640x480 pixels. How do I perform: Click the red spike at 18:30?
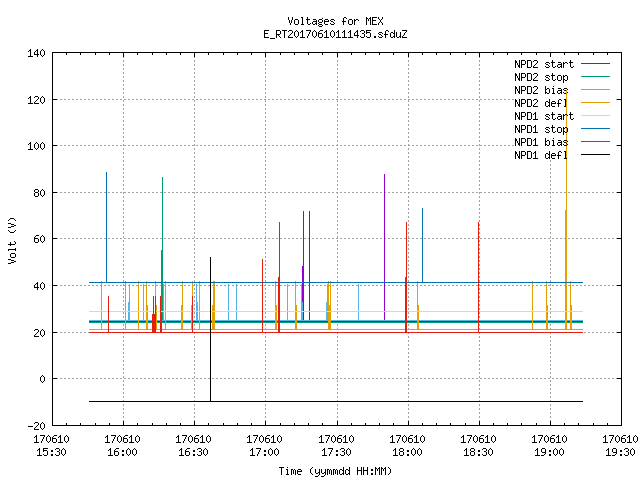478,278
